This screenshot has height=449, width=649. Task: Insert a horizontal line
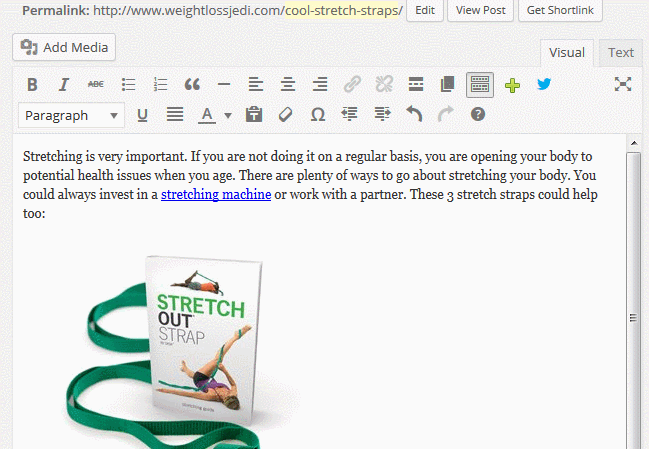click(x=224, y=85)
